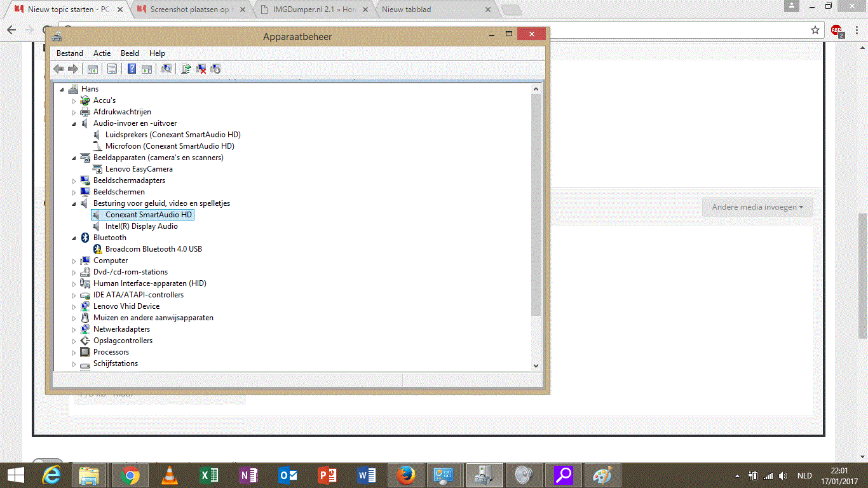This screenshot has width=868, height=488.
Task: Collapse the Audio-invoer en -uitvoer category
Action: pyautogui.click(x=74, y=124)
